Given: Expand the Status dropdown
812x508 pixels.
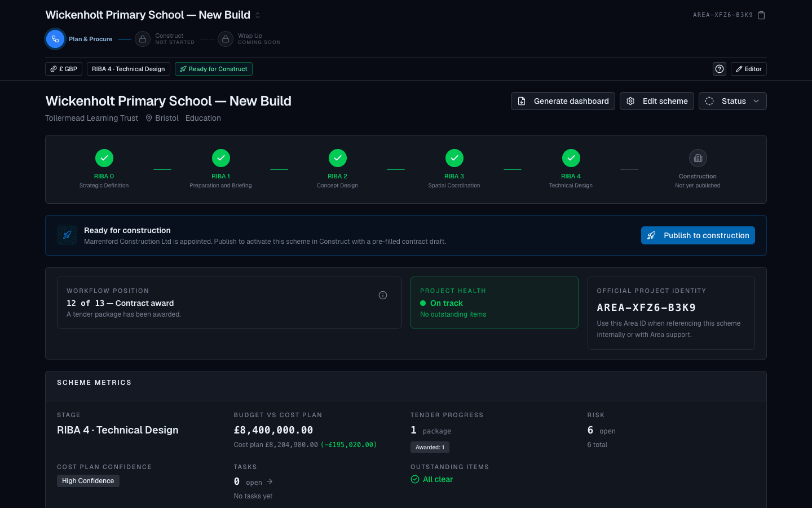Looking at the screenshot, I should 732,101.
